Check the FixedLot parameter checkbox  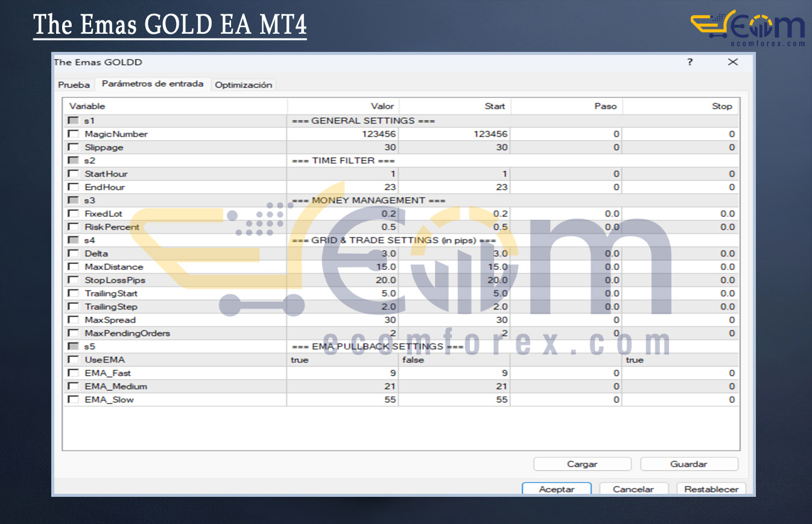[74, 214]
